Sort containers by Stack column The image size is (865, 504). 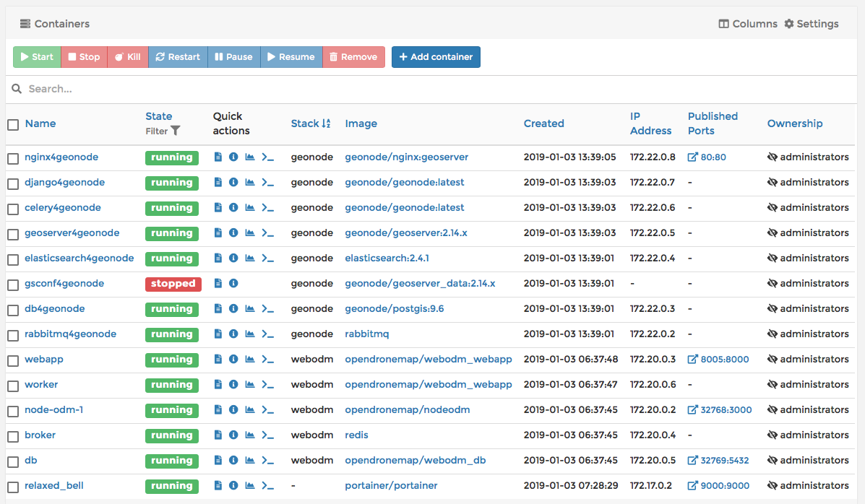click(311, 123)
